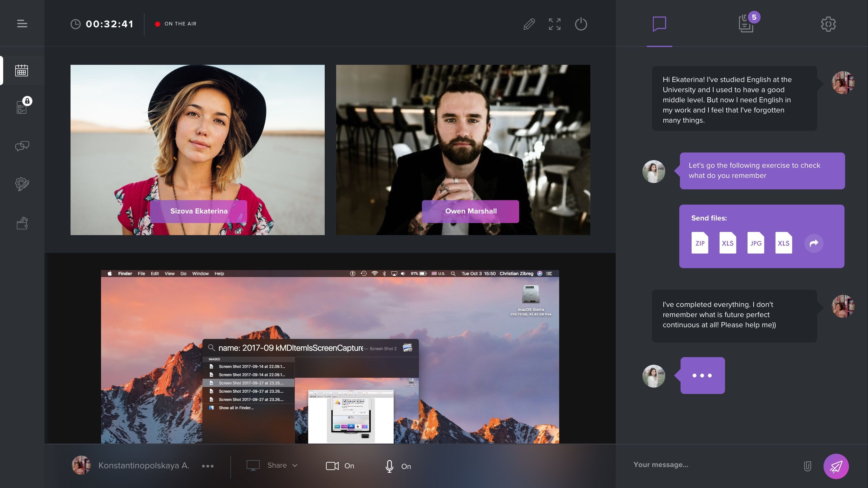This screenshot has height=488, width=868.
Task: Send message with the paper plane button
Action: (x=836, y=466)
